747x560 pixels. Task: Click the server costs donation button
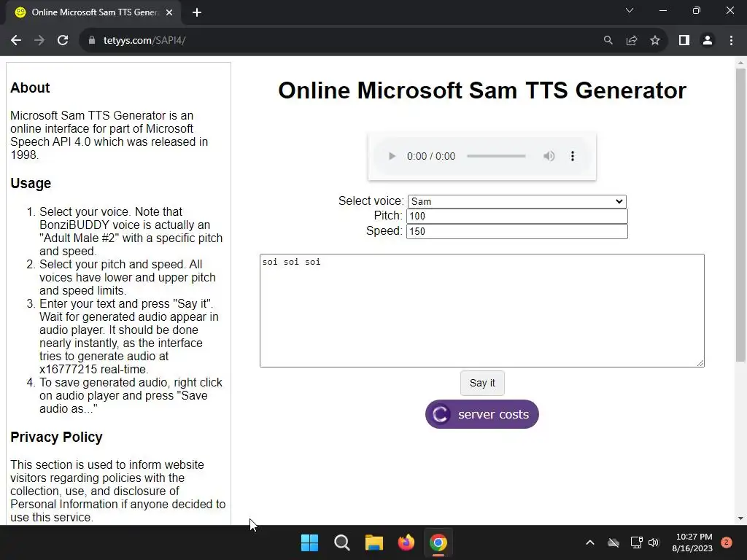tap(482, 414)
